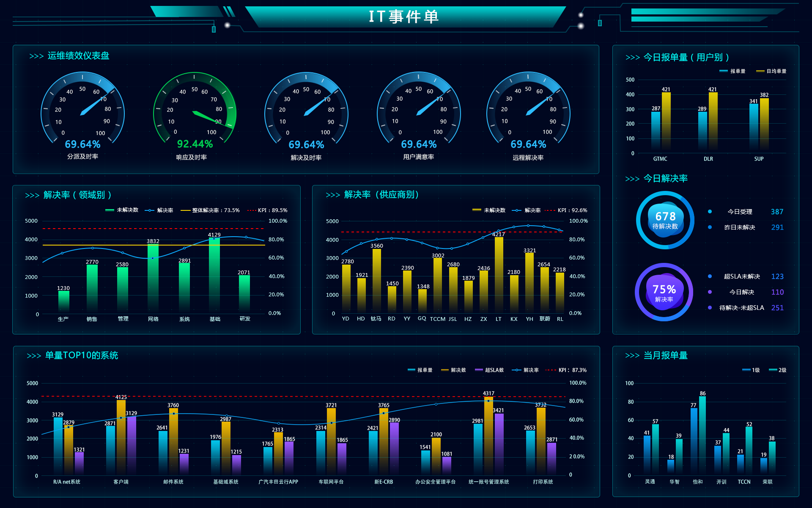
Task: Toggle 未解决数 legend in 领域别 chart
Action: click(x=122, y=210)
